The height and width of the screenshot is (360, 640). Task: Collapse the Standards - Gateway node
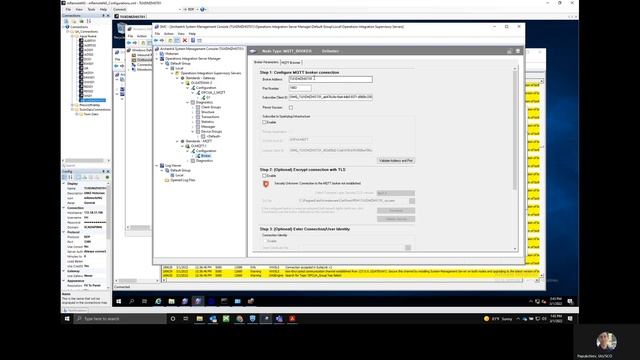pos(178,78)
